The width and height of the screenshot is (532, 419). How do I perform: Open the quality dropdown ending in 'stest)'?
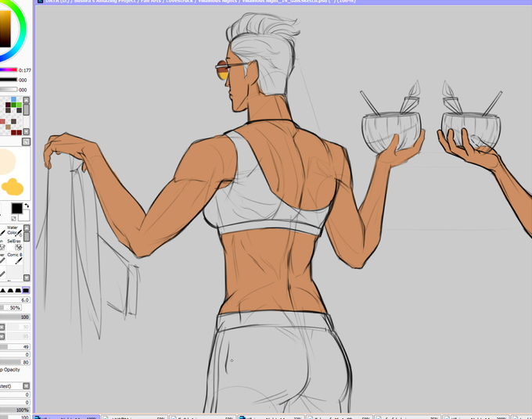(x=26, y=386)
